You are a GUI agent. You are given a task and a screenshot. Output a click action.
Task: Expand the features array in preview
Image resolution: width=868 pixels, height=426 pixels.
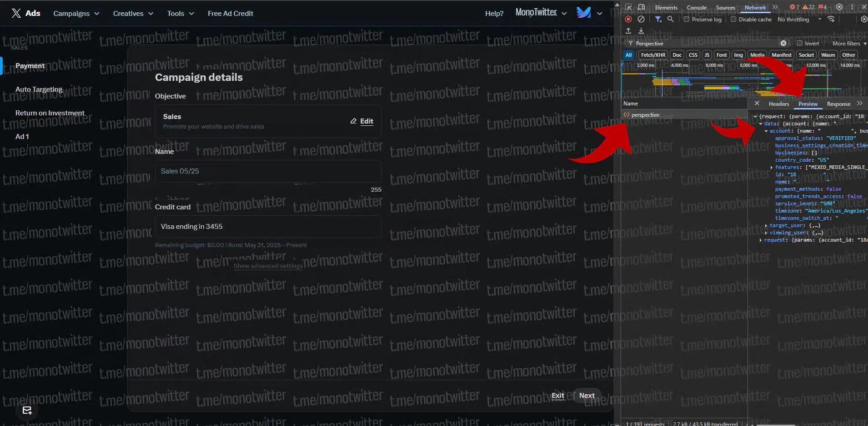(x=772, y=167)
